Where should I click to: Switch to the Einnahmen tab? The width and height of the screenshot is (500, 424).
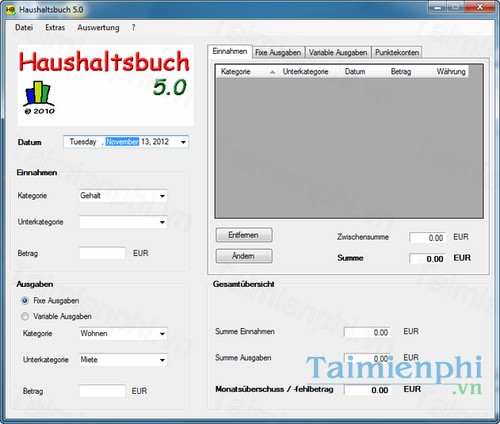[x=230, y=51]
